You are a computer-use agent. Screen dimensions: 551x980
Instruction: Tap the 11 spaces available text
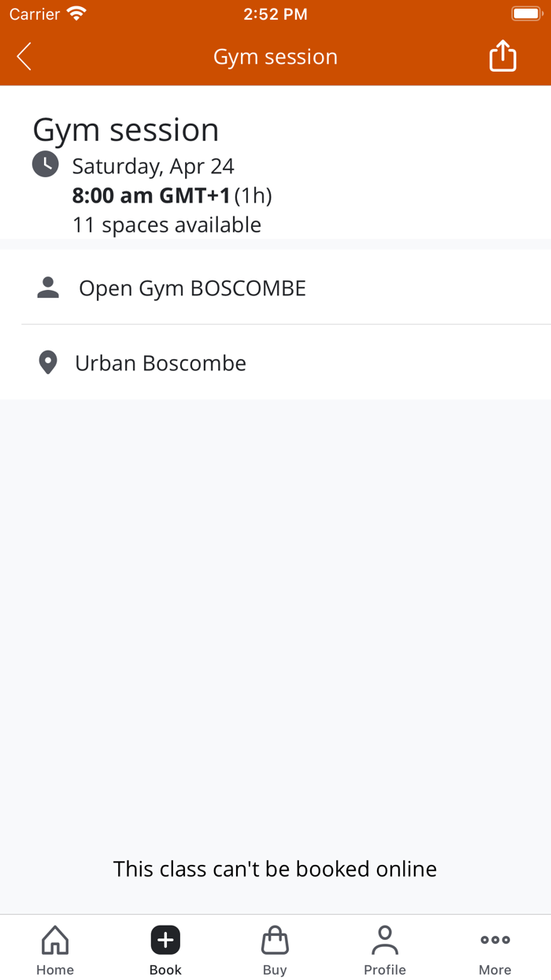click(x=167, y=225)
